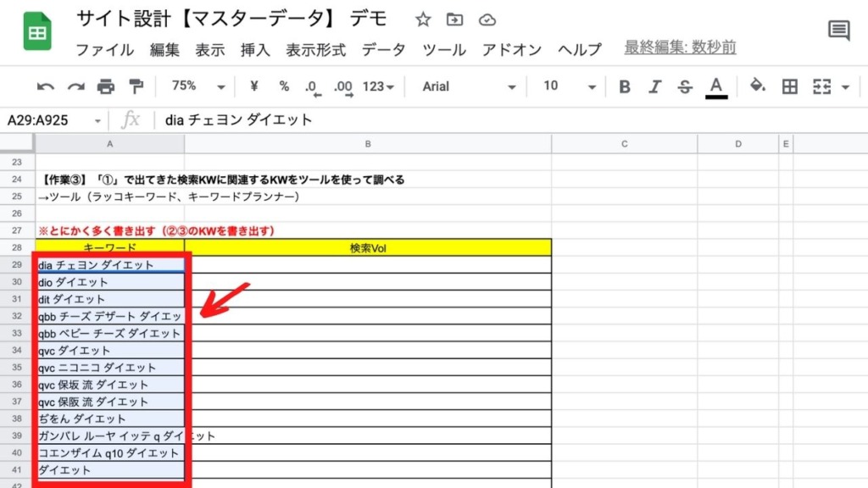The image size is (868, 488).
Task: Apply italic formatting
Action: 655,87
